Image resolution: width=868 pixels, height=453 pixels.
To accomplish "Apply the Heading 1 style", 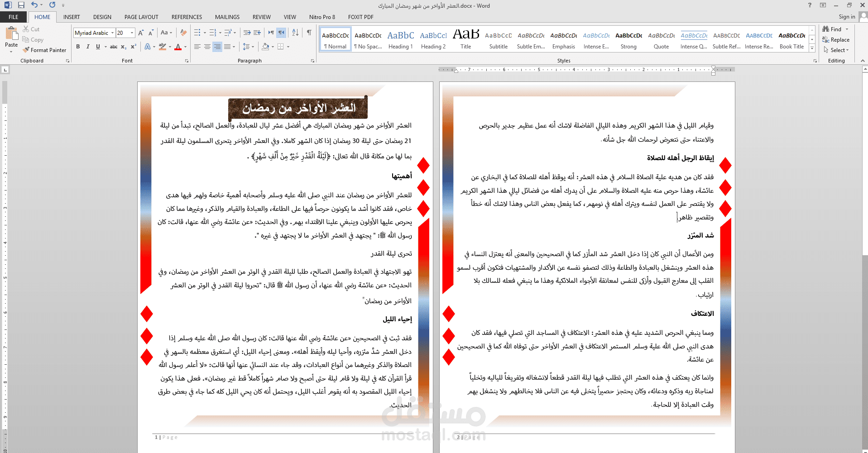I will [x=401, y=40].
